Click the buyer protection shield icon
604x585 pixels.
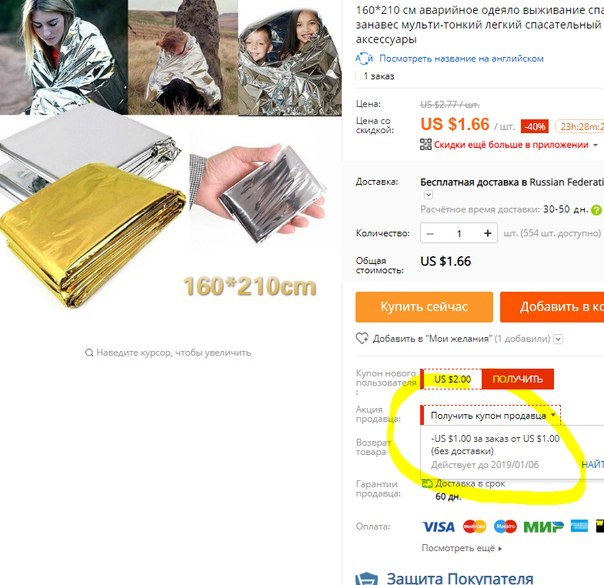(x=366, y=579)
